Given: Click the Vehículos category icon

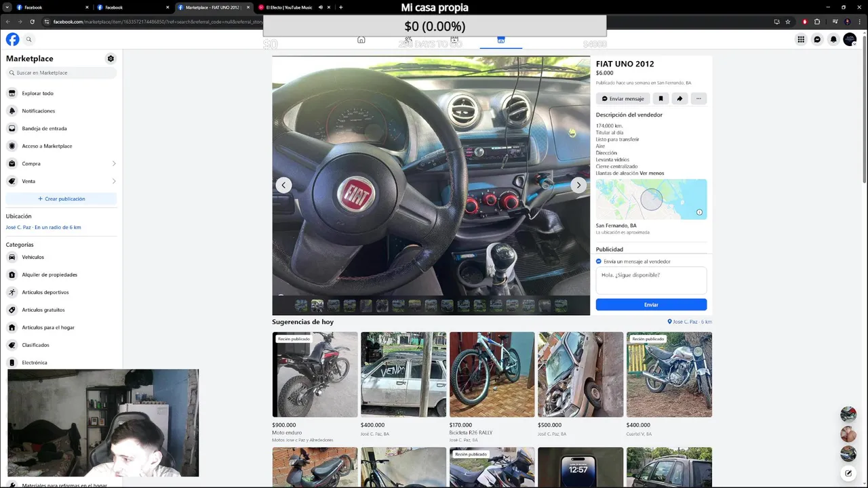Looking at the screenshot, I should pyautogui.click(x=12, y=257).
